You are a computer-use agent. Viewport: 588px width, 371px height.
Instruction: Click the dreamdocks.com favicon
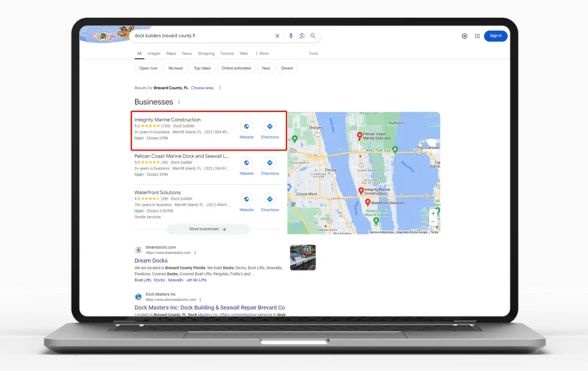[x=138, y=250]
